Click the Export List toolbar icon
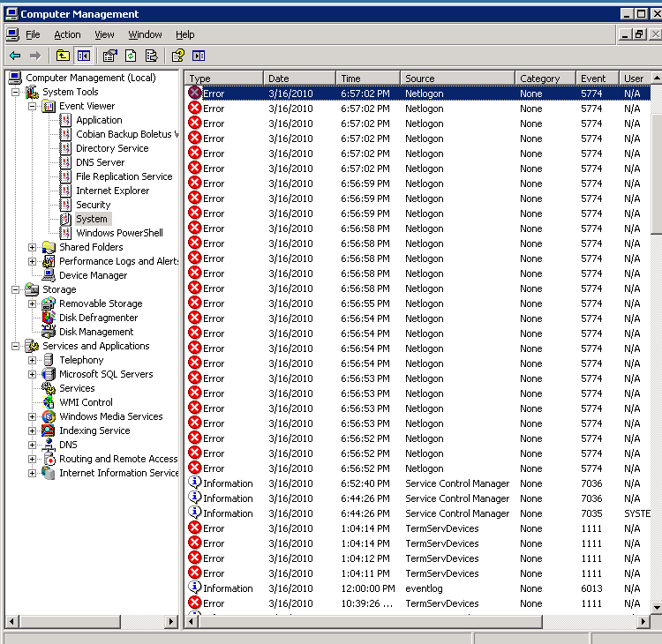662x644 pixels. [x=152, y=56]
